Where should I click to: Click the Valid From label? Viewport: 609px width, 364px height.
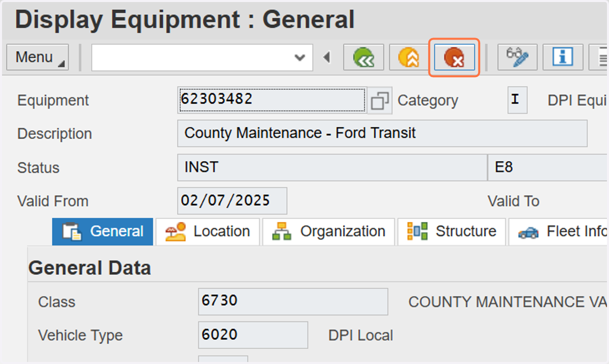53,201
